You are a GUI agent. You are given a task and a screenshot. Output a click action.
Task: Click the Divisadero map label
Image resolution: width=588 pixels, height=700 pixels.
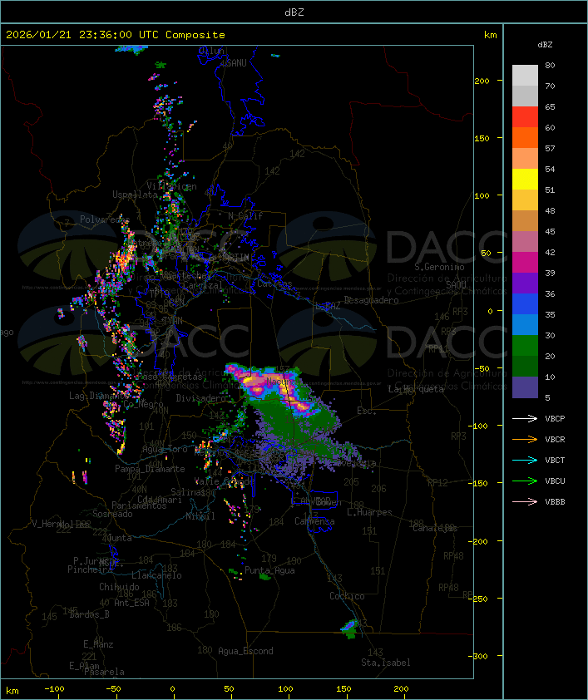click(x=201, y=398)
